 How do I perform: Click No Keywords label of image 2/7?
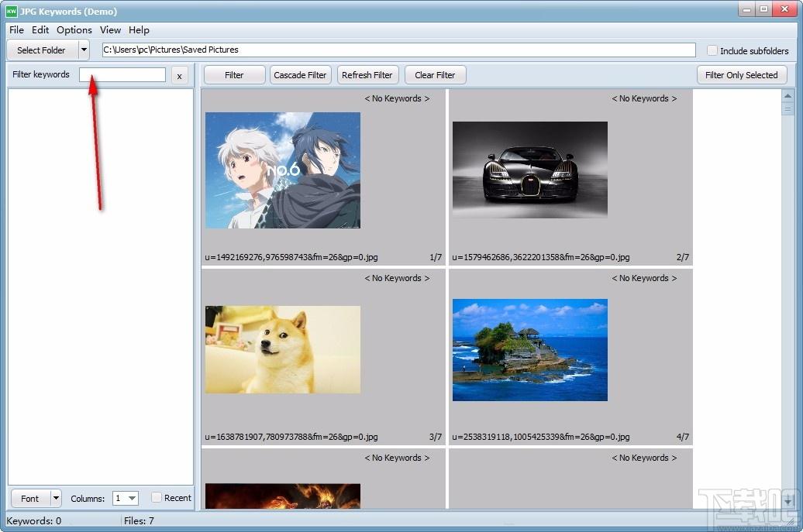point(644,98)
